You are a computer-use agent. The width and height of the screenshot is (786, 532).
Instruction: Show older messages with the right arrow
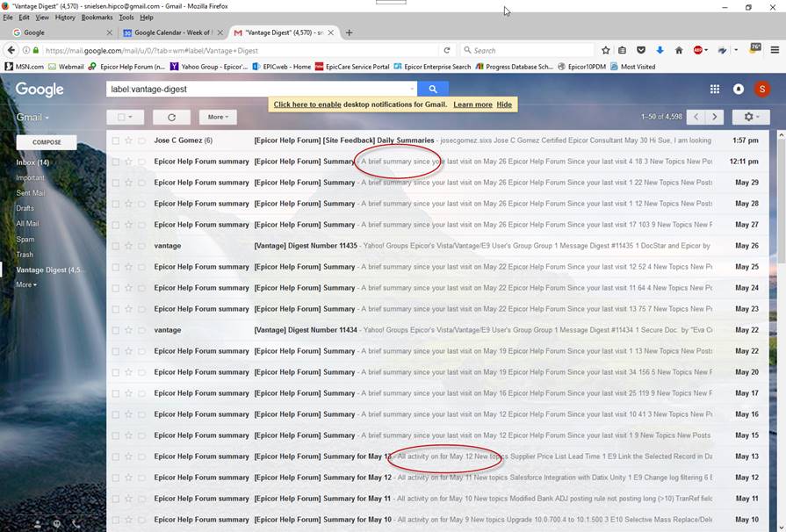click(714, 117)
